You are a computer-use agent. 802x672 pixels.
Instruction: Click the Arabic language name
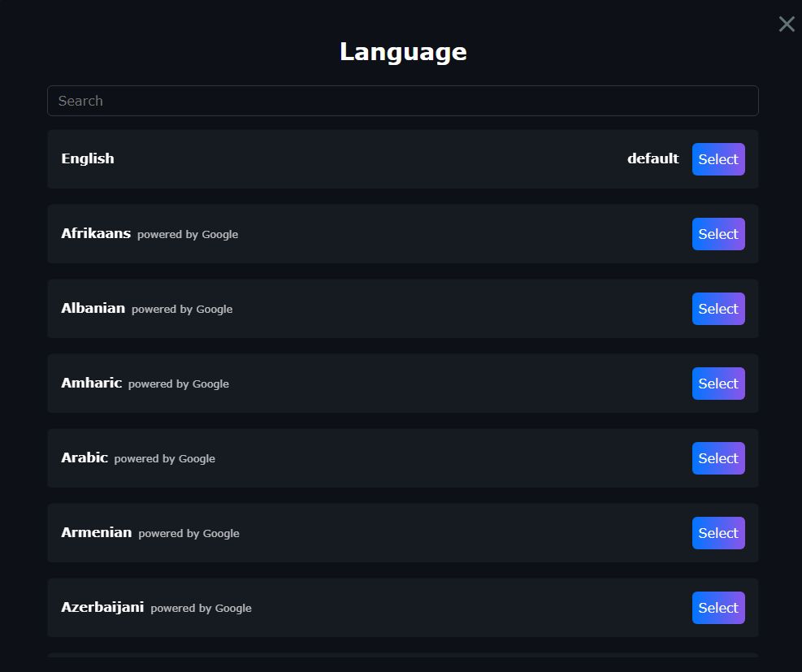85,457
